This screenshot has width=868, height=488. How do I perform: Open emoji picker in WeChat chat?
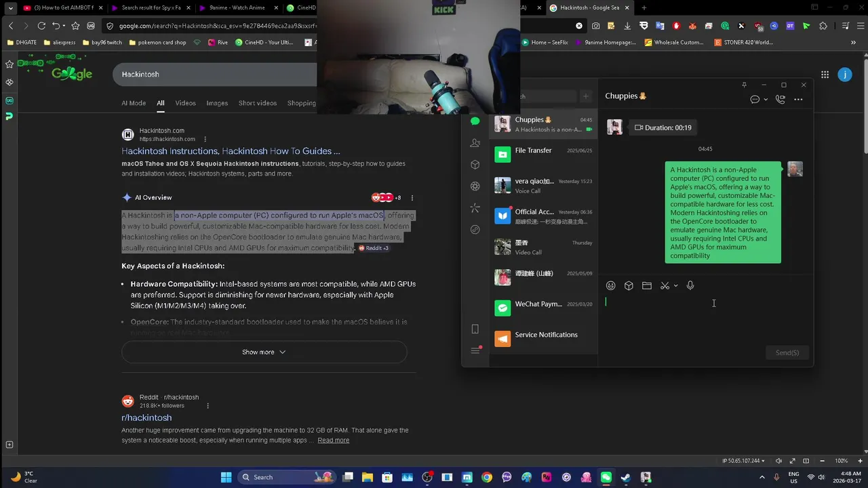tap(610, 285)
